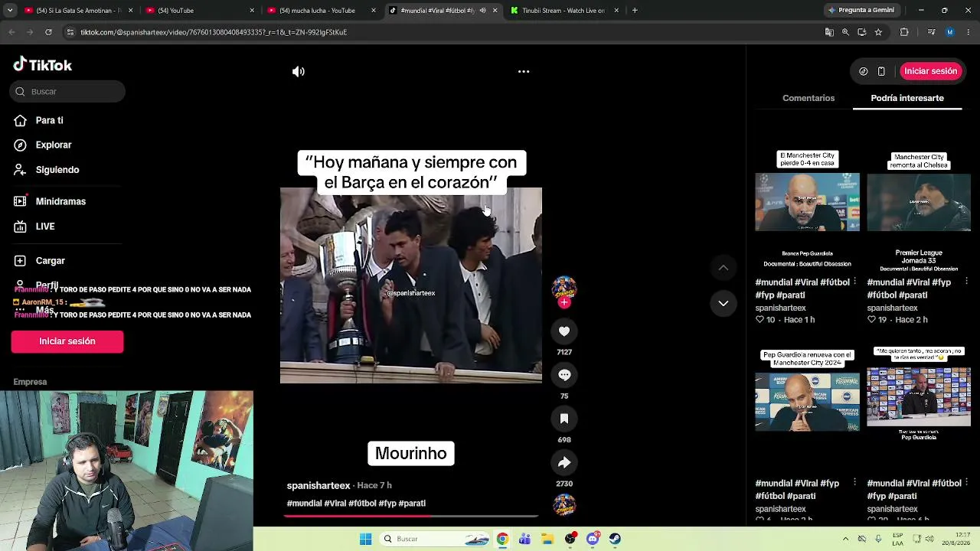Focus the TikTok Buscar search field
The image size is (980, 551).
click(67, 92)
